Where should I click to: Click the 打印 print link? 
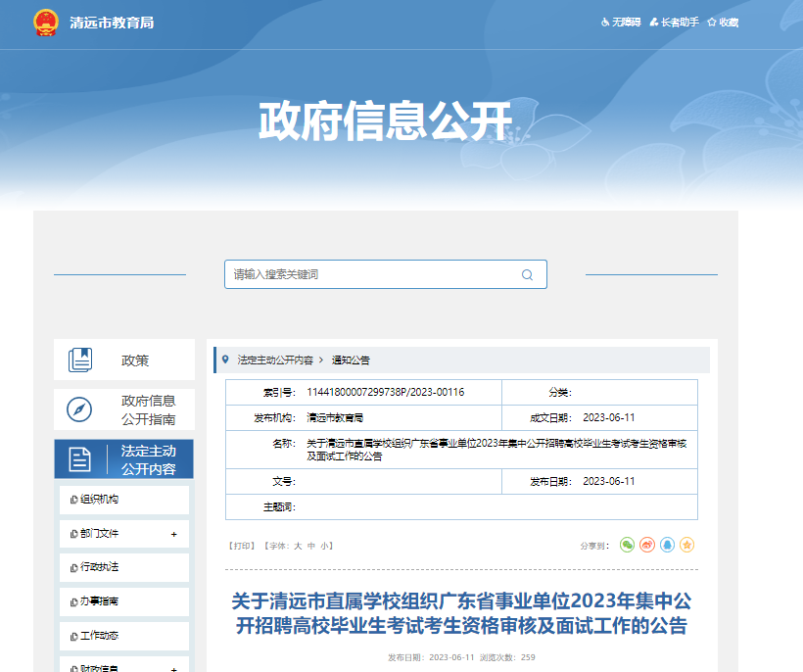point(241,546)
